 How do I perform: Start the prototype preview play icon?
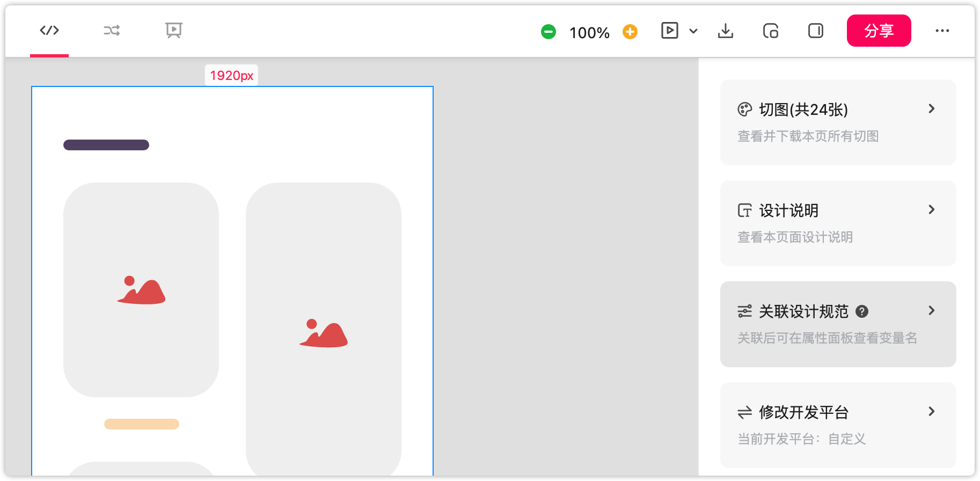click(x=669, y=31)
